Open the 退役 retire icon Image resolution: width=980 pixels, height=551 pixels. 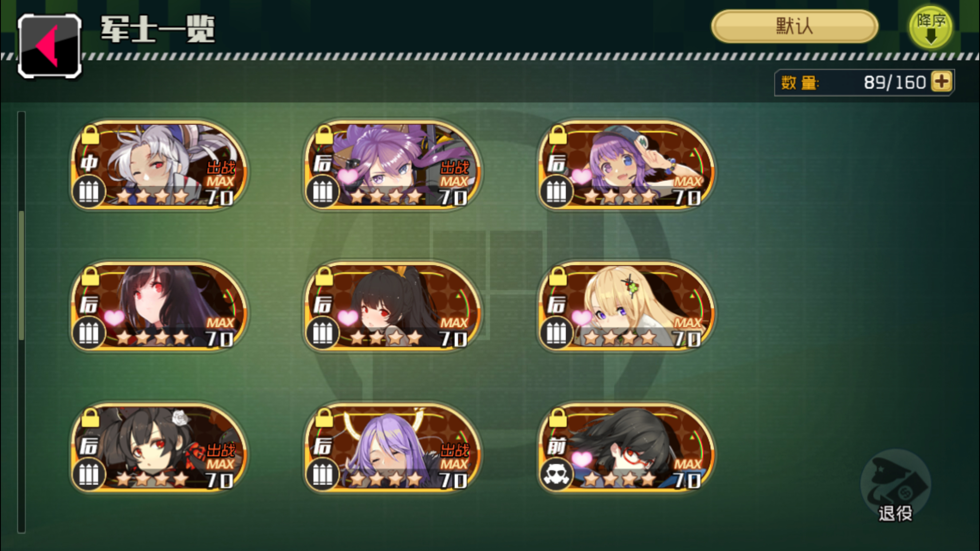click(x=895, y=486)
